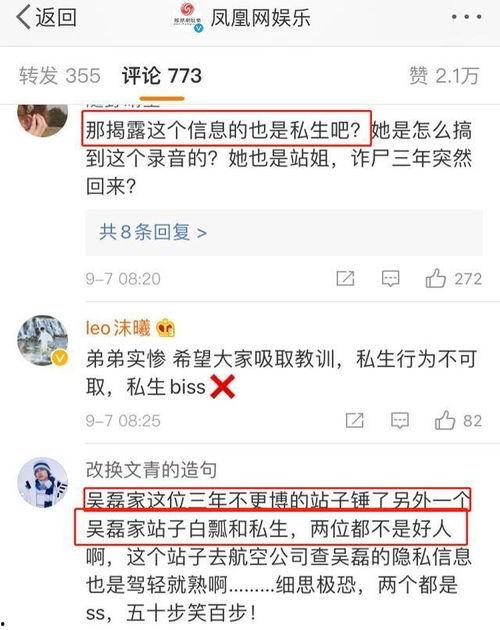The image size is (500, 630).
Task: Open leo沫曦 username profile
Action: pos(118,328)
